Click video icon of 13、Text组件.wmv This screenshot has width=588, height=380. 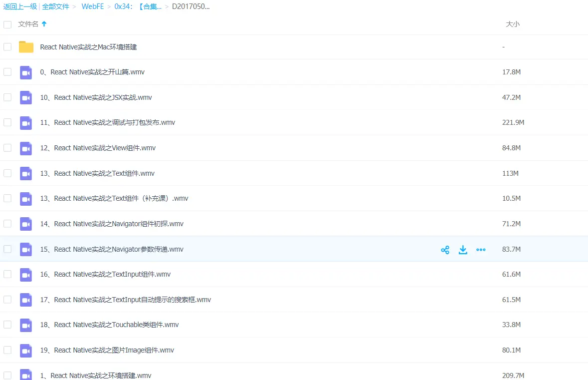tap(26, 173)
